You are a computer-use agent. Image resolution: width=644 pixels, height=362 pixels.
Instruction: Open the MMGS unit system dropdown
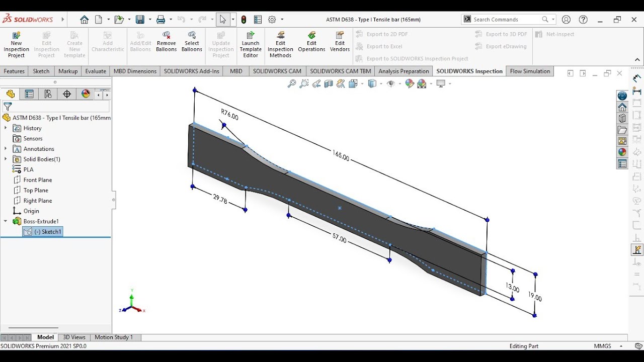621,346
